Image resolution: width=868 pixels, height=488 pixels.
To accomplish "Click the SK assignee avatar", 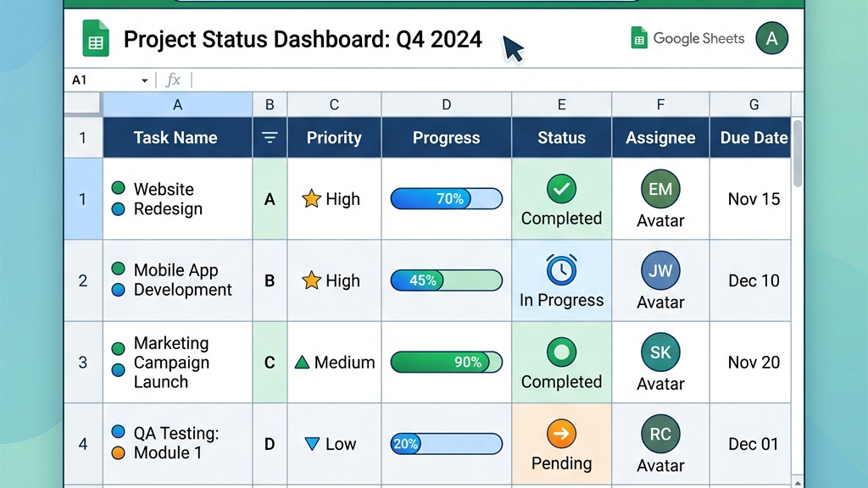I will tap(660, 352).
